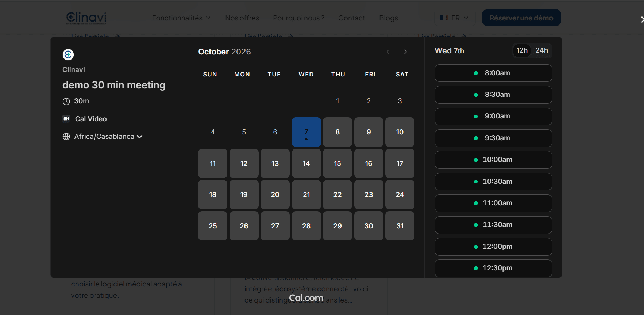The height and width of the screenshot is (315, 644).
Task: Select October 31 on the calendar
Action: coord(400,226)
